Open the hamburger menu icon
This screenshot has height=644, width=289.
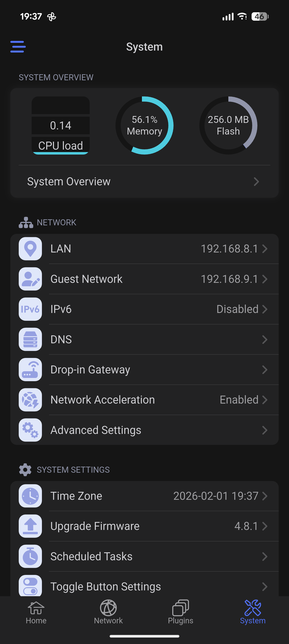click(x=18, y=47)
